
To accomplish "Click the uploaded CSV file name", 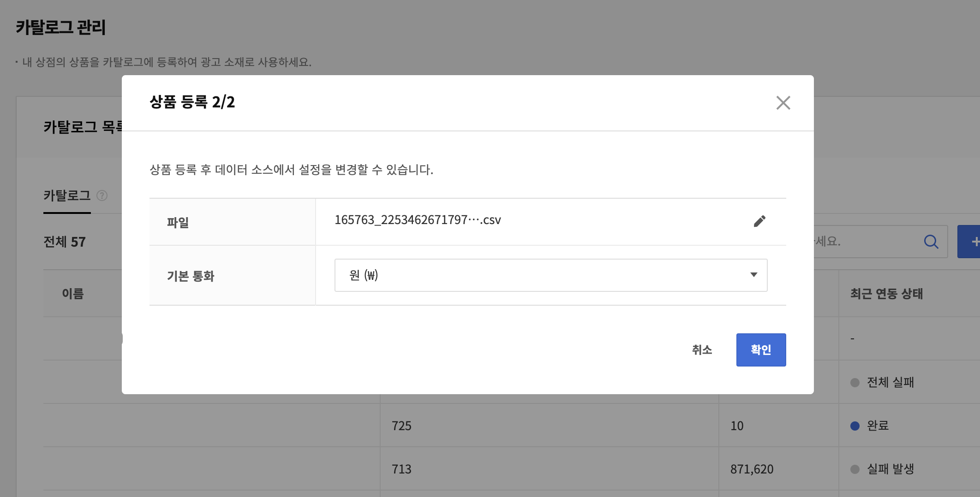I will (x=418, y=220).
